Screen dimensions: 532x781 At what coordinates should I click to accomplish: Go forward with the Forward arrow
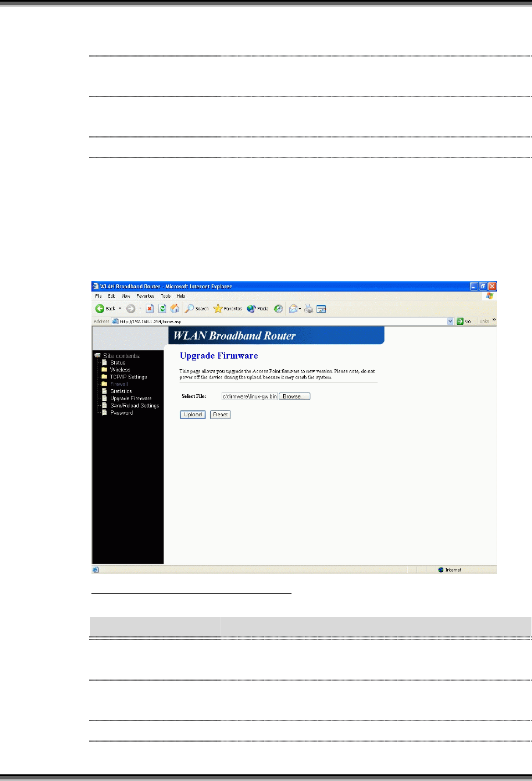[x=131, y=309]
